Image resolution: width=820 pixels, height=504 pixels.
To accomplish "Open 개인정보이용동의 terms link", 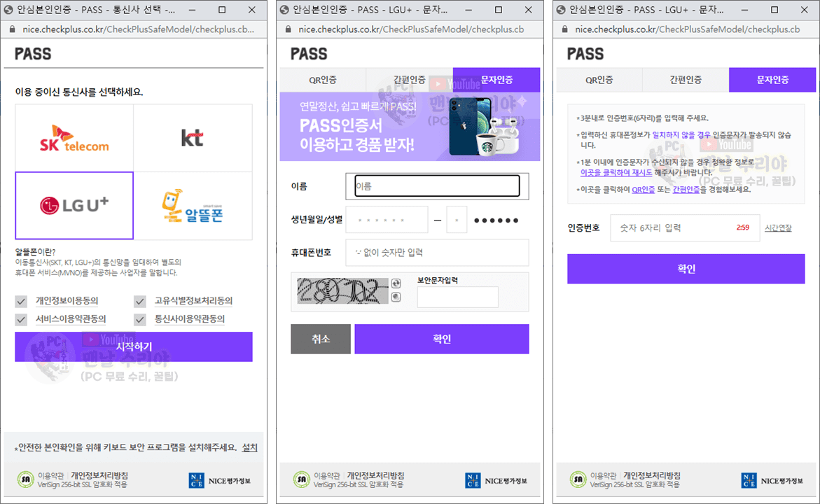I will tap(67, 300).
